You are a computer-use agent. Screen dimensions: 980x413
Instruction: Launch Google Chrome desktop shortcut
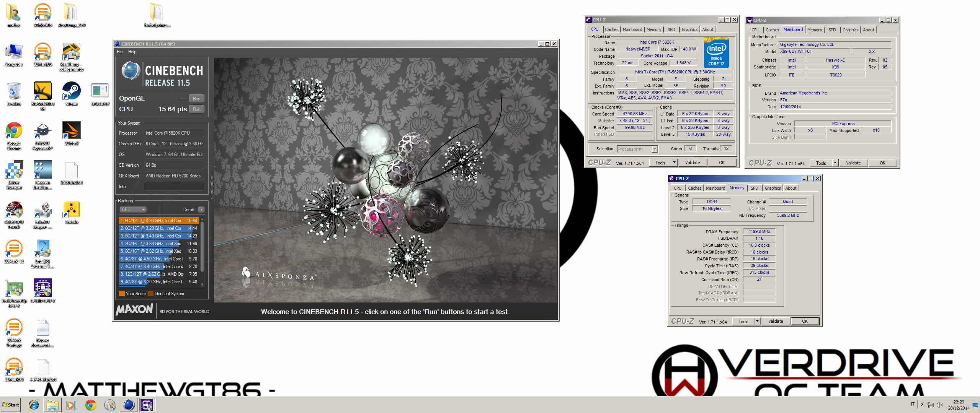pyautogui.click(x=14, y=136)
